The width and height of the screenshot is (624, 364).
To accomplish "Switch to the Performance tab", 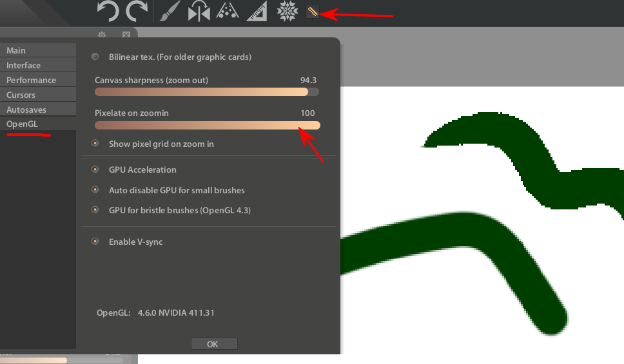I will [x=31, y=80].
